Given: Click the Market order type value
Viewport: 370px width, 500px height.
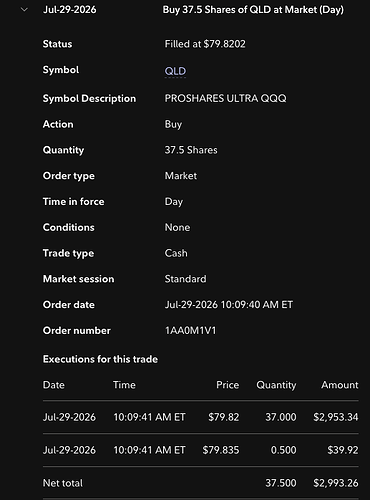Looking at the screenshot, I should tap(181, 176).
